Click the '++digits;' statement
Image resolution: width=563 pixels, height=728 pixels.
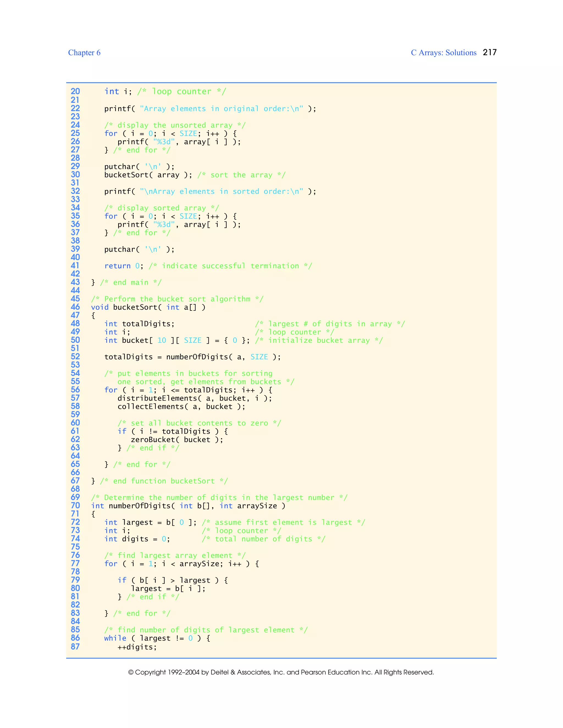pos(137,647)
